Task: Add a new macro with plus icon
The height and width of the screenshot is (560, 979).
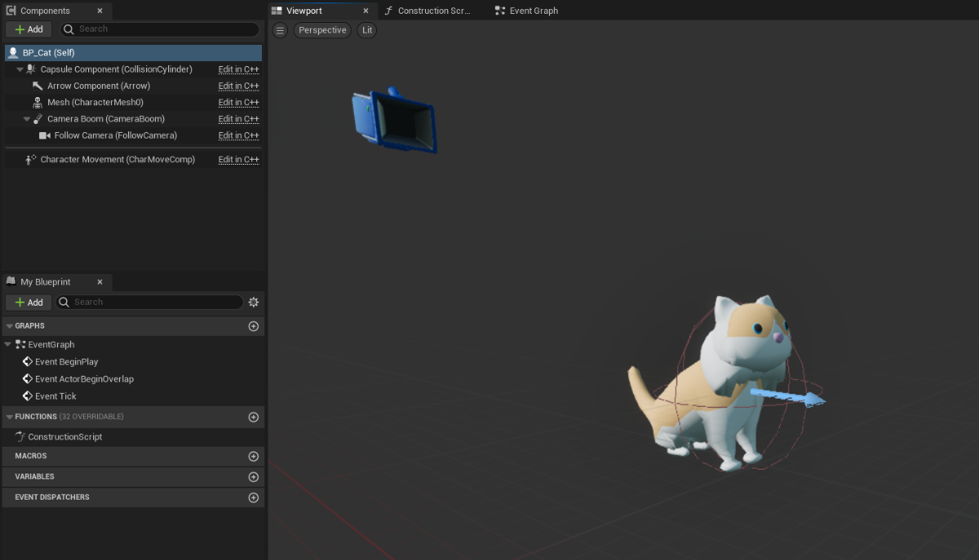Action: [254, 456]
